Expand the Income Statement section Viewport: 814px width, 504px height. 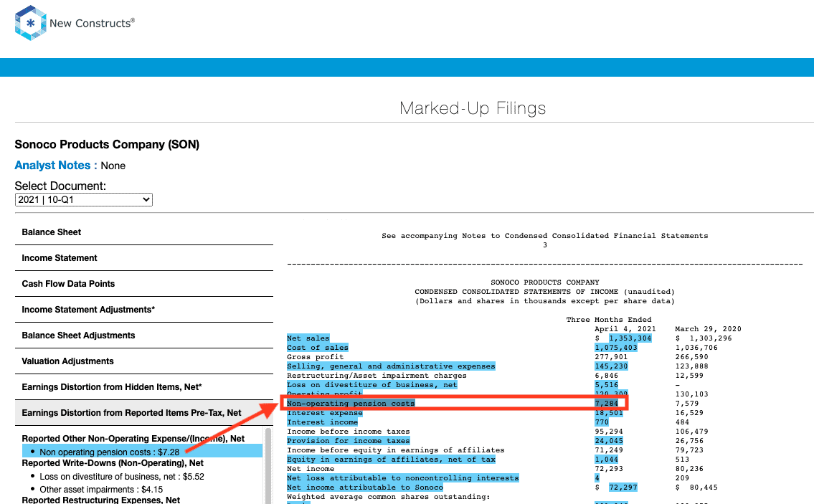[144, 258]
